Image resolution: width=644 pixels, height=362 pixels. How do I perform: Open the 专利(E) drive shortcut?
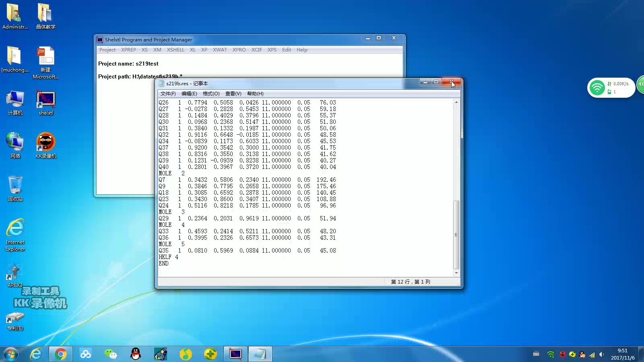(15, 321)
